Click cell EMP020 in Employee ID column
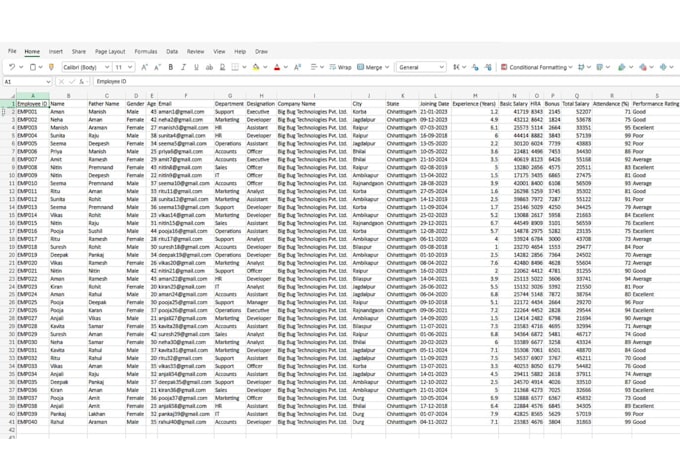The width and height of the screenshot is (680, 459). point(33,263)
